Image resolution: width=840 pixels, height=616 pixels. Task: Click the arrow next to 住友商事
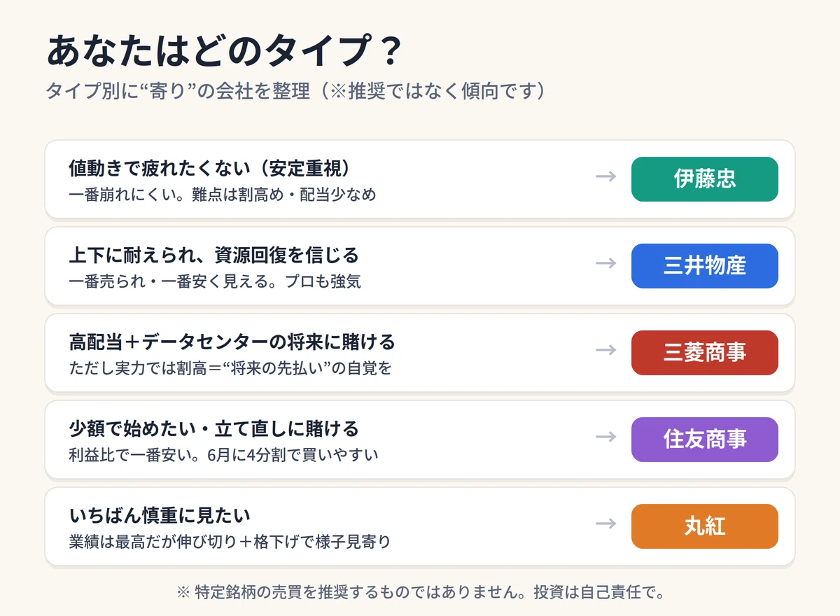[x=605, y=437]
